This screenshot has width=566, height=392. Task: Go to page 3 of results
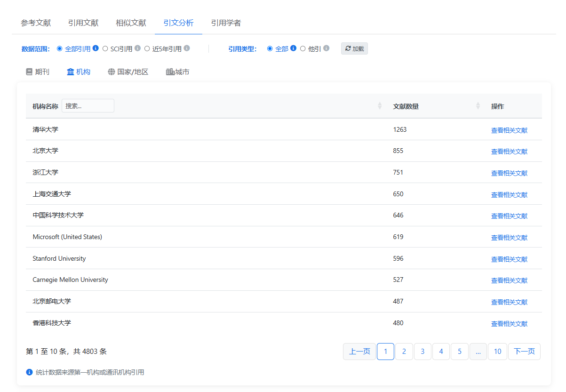[423, 352]
